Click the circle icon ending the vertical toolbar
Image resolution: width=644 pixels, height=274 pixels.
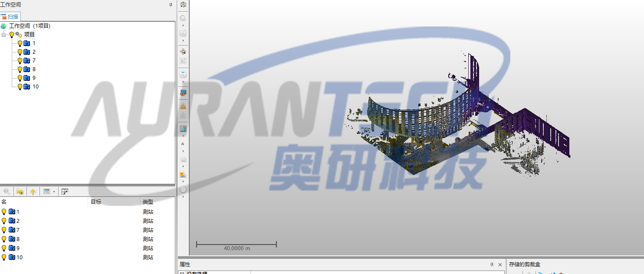(183, 189)
